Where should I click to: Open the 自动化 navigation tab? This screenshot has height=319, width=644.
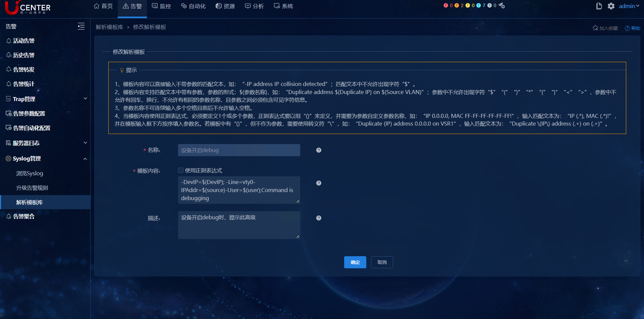193,6
